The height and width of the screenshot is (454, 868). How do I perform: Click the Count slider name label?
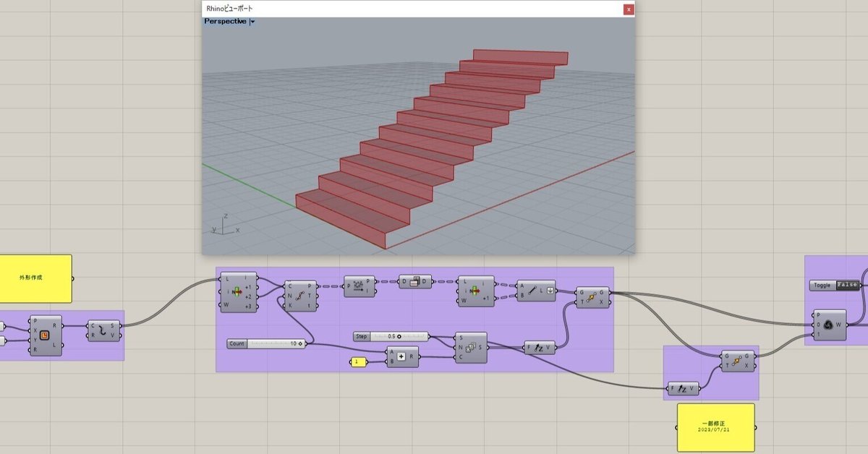coord(237,343)
